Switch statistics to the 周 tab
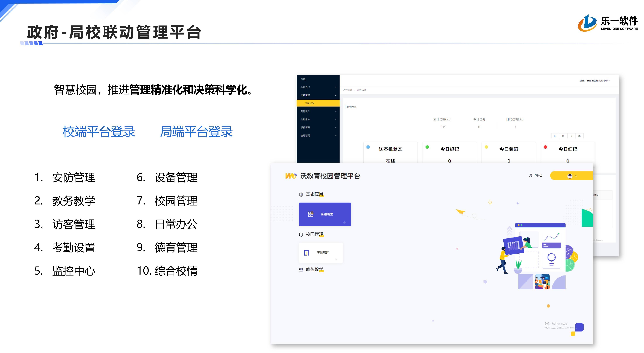The image size is (644, 353). [563, 136]
